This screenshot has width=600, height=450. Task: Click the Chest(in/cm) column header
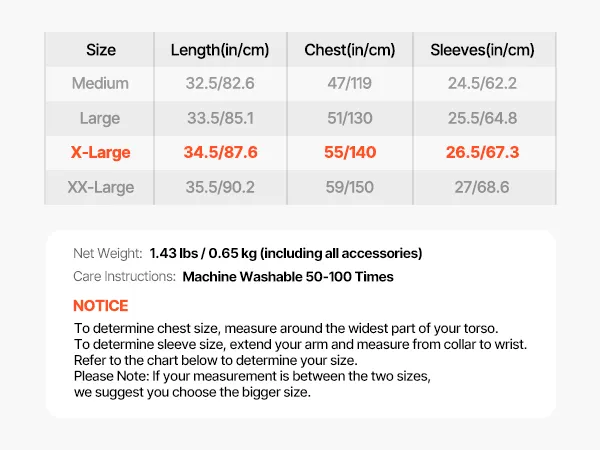pyautogui.click(x=349, y=50)
